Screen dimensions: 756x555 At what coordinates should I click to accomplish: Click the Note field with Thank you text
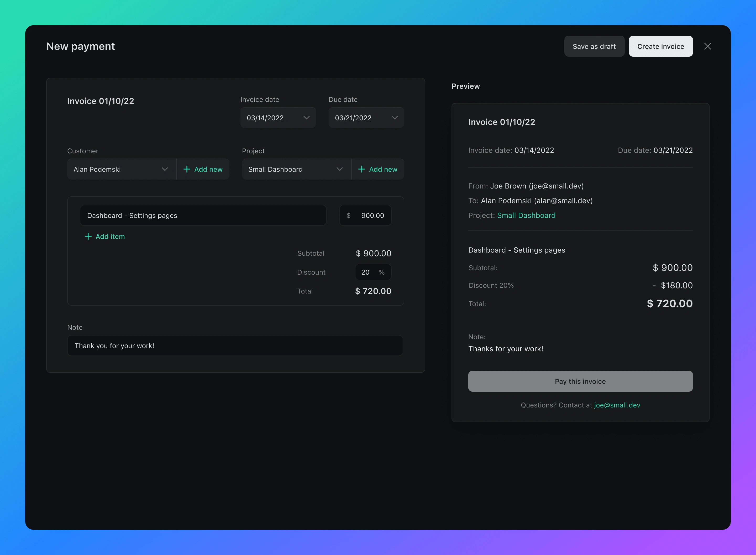coord(235,345)
